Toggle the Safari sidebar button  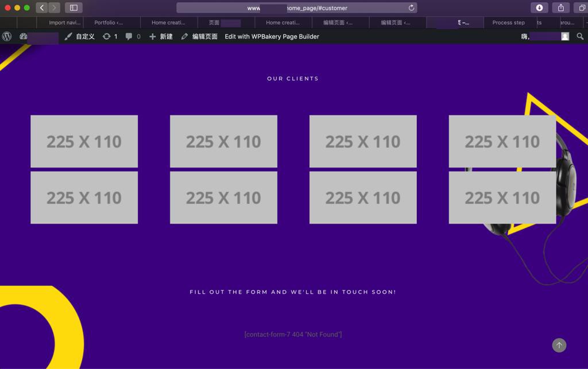tap(73, 8)
